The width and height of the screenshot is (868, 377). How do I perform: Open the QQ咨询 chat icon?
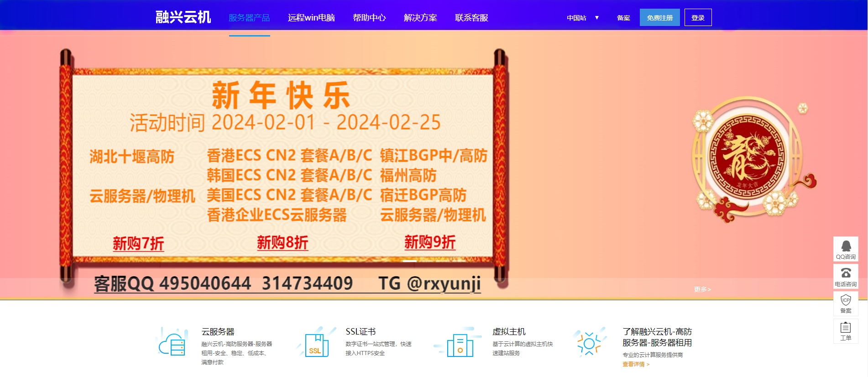coord(846,249)
